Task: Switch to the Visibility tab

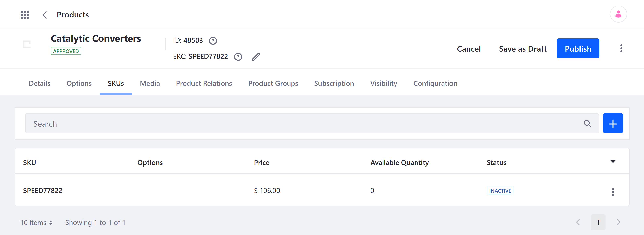Action: point(384,83)
